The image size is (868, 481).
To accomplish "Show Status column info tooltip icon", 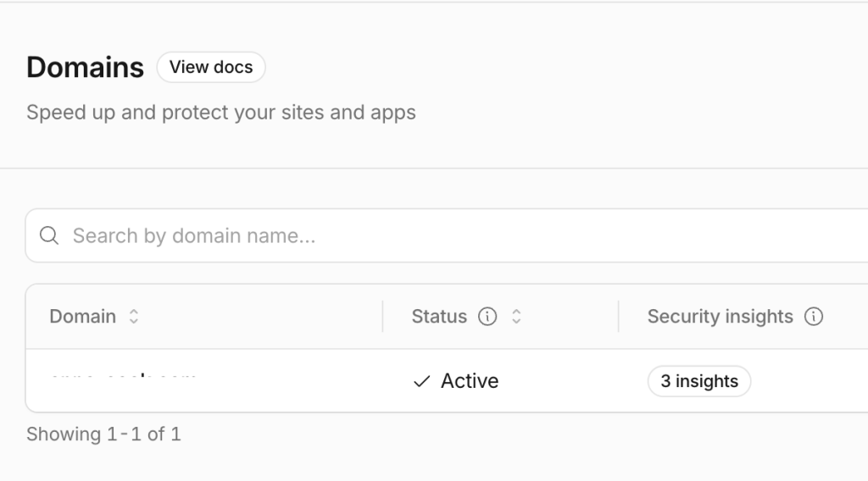I will (x=487, y=316).
